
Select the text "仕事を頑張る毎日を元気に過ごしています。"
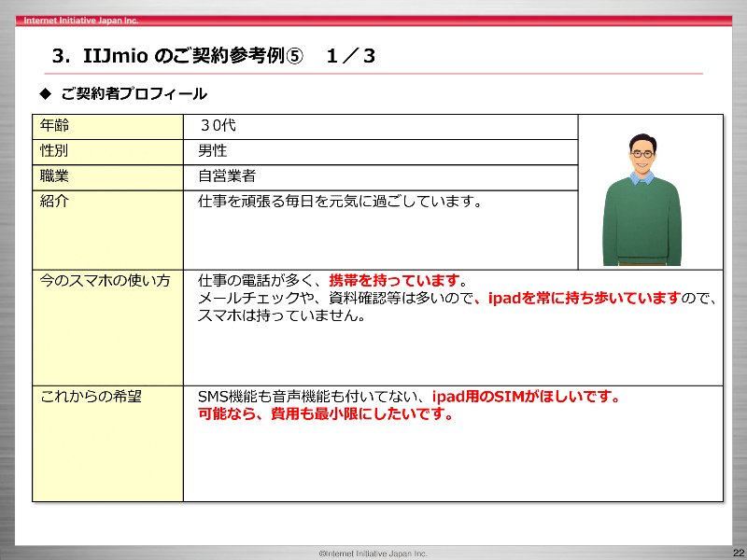[341, 202]
